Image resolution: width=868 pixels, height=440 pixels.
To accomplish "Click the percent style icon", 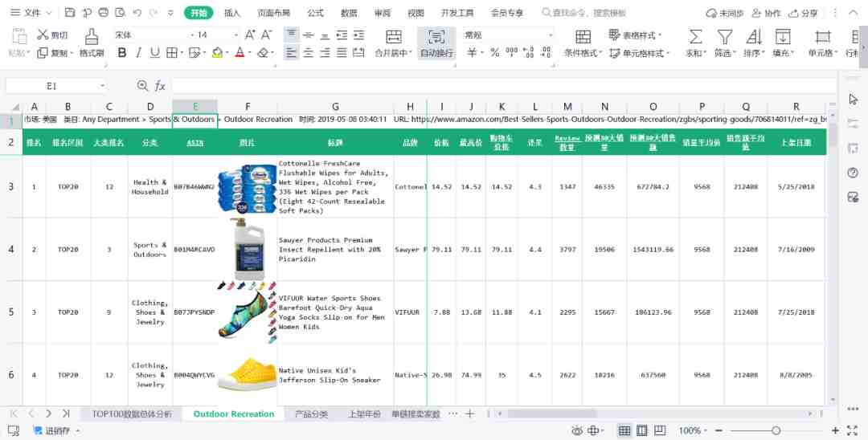I will [495, 53].
